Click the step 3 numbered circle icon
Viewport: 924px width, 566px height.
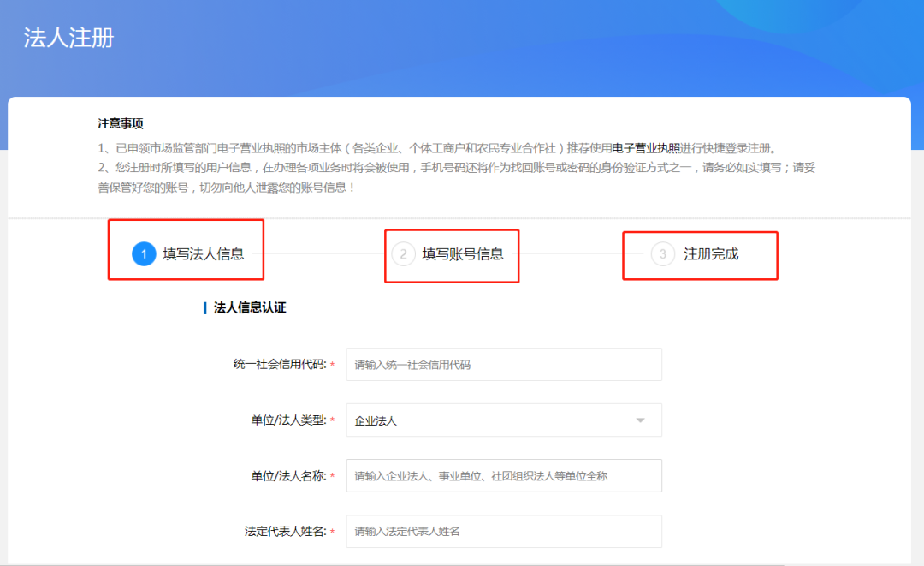click(663, 254)
